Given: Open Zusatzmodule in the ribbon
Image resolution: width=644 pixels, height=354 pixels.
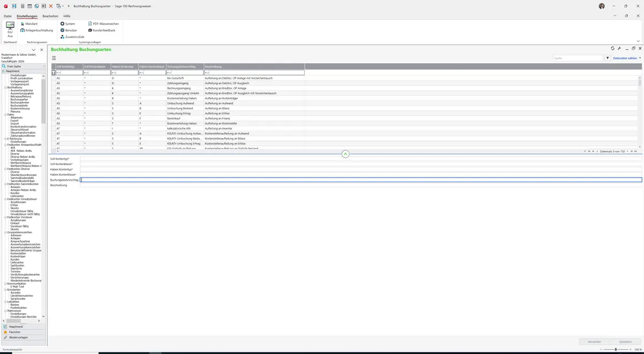Looking at the screenshot, I should click(72, 36).
